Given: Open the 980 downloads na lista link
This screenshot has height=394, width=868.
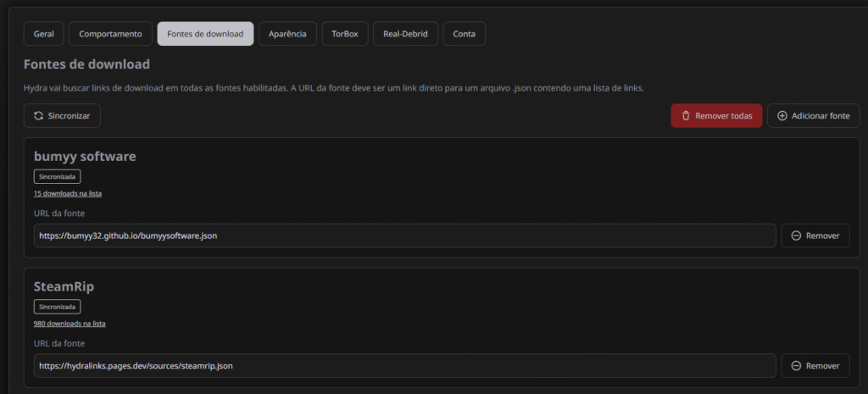Looking at the screenshot, I should 70,324.
